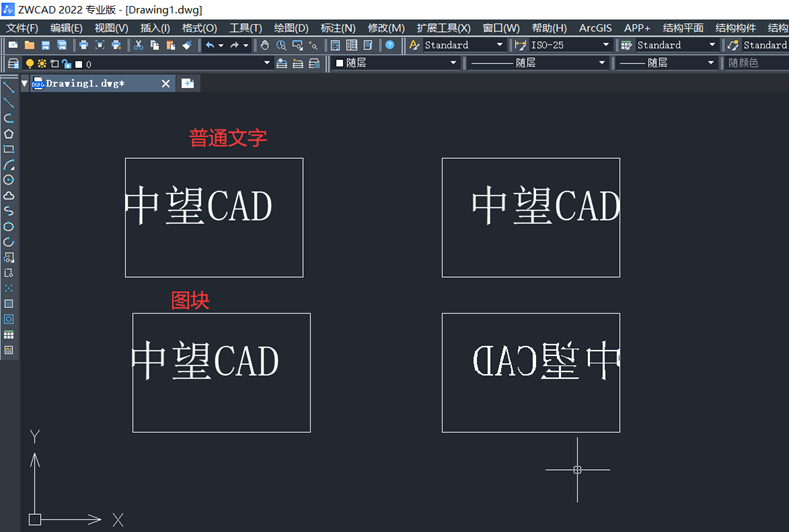Open the text style Standard dropdown

coord(500,45)
